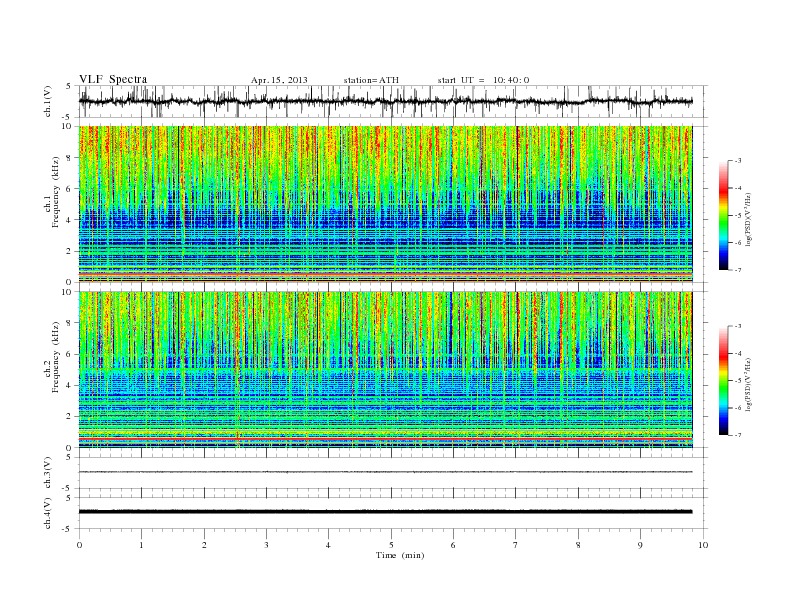The width and height of the screenshot is (792, 612).
Task: Click the "-3" label on ch.1 color bar
Action: [738, 161]
